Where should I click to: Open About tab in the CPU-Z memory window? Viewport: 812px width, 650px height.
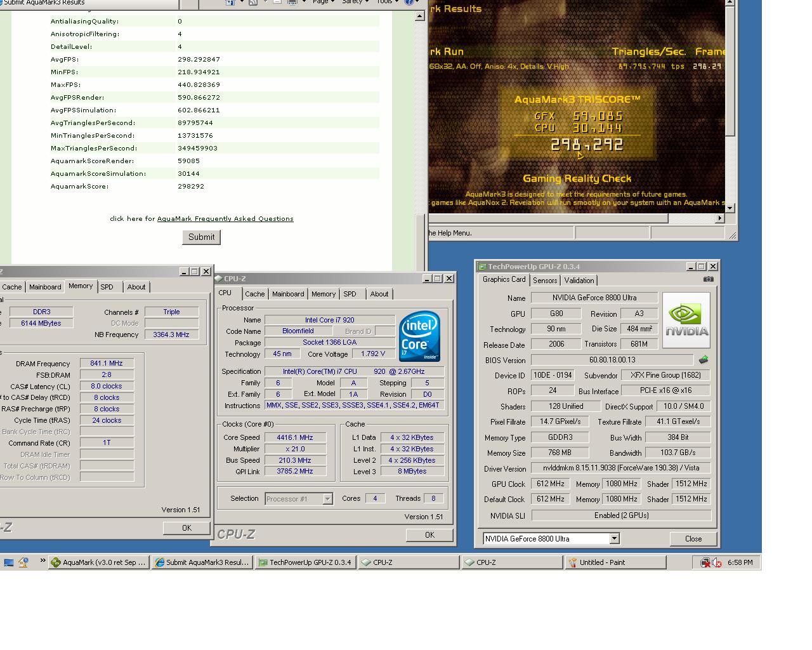coord(136,287)
